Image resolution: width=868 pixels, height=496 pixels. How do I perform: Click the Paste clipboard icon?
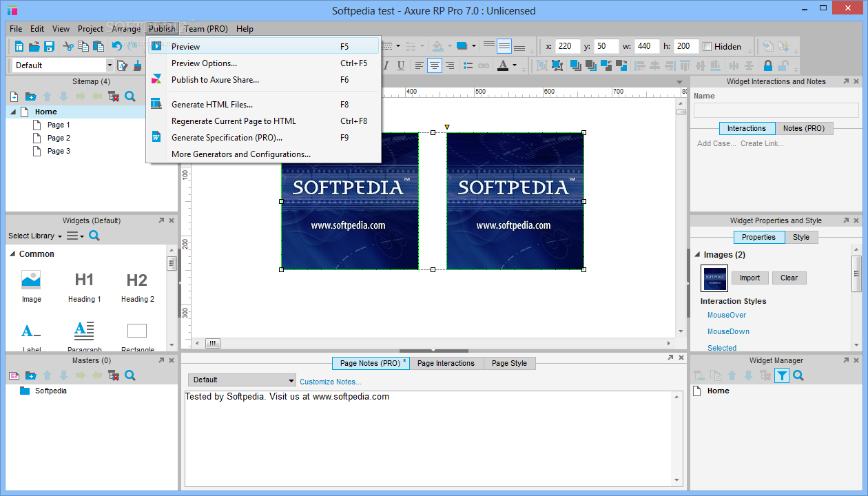click(x=99, y=46)
